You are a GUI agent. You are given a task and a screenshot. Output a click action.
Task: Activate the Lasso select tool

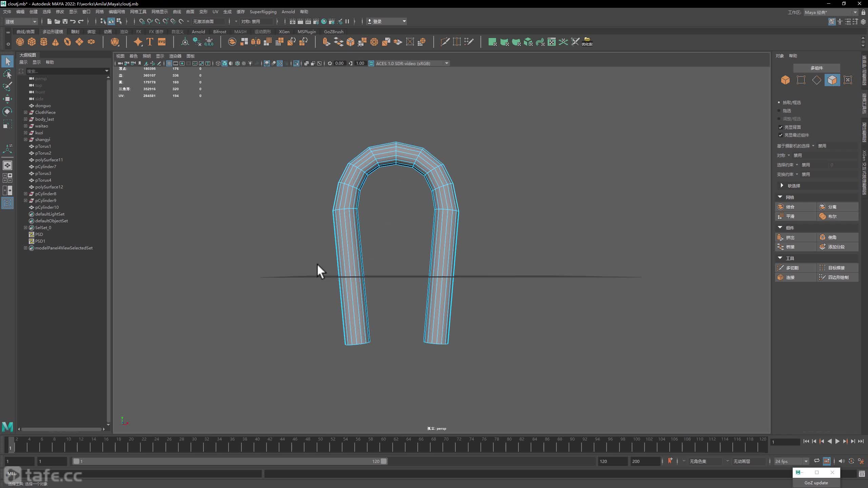(7, 74)
